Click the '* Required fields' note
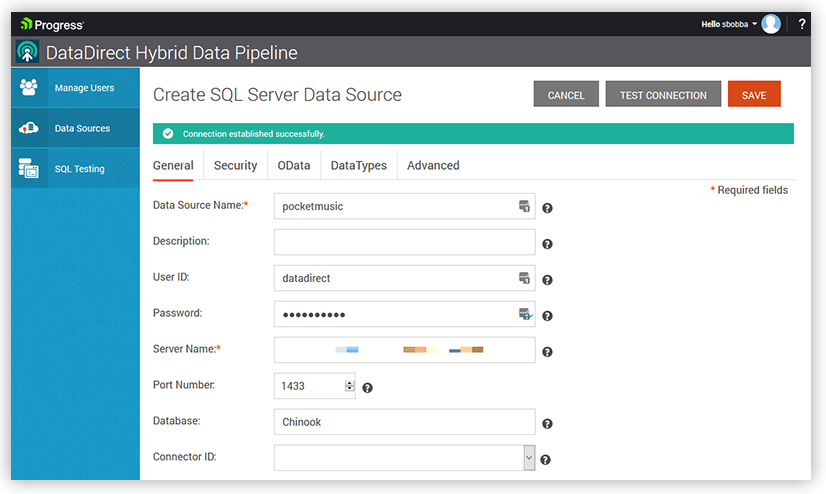826x494 pixels. click(749, 190)
